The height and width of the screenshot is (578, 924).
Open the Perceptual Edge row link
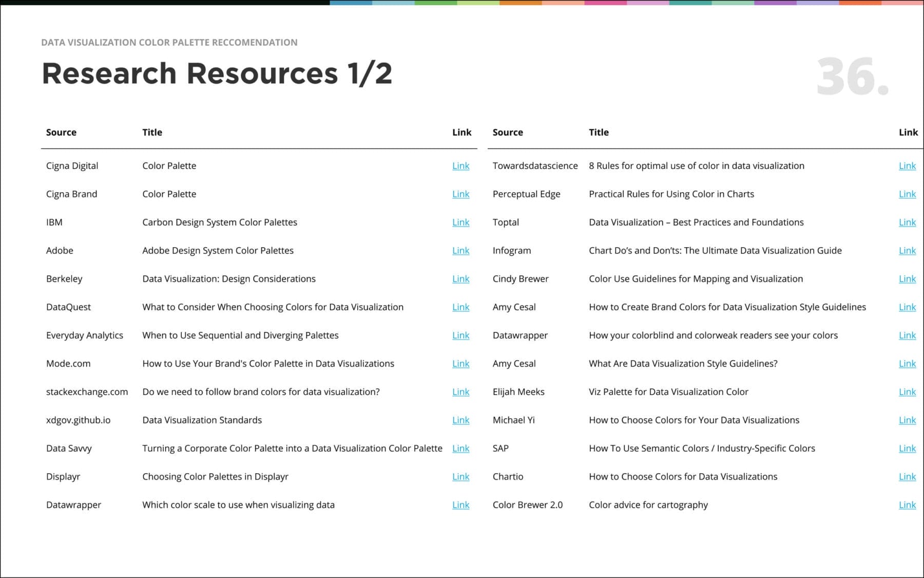[x=907, y=194]
